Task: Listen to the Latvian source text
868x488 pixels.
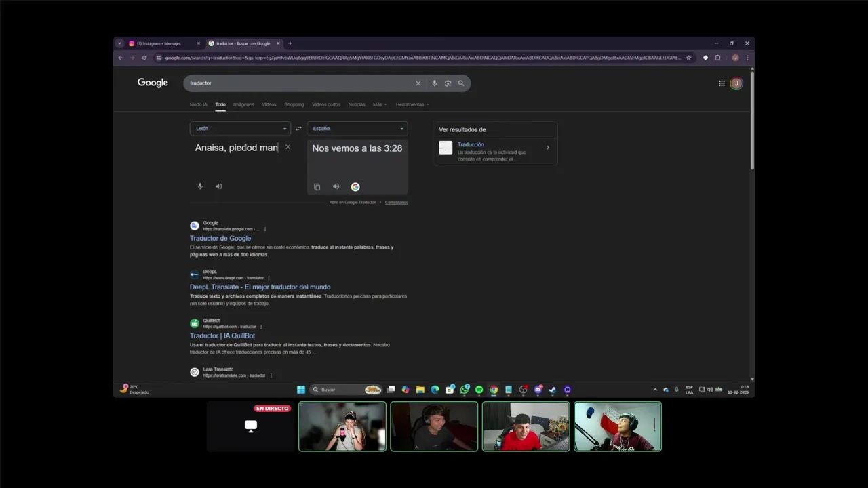Action: point(218,186)
